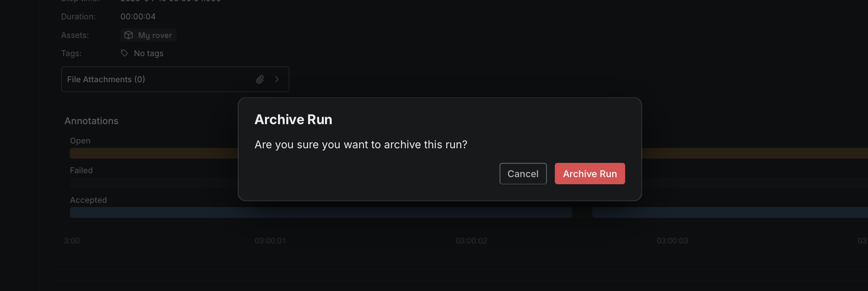Click the cube icon beside My rover
The height and width of the screenshot is (291, 868).
(x=128, y=35)
